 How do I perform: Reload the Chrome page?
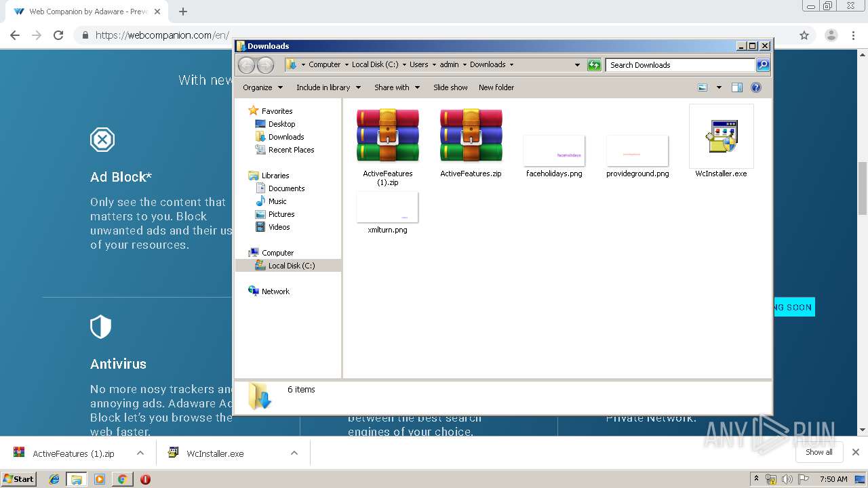pyautogui.click(x=58, y=35)
